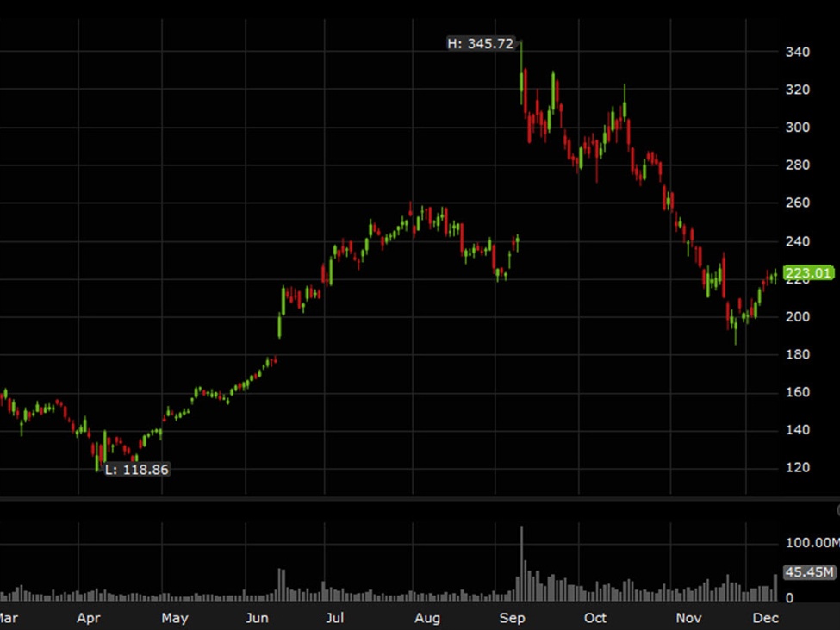Click the 260 price axis label
This screenshot has width=840, height=630.
[797, 203]
